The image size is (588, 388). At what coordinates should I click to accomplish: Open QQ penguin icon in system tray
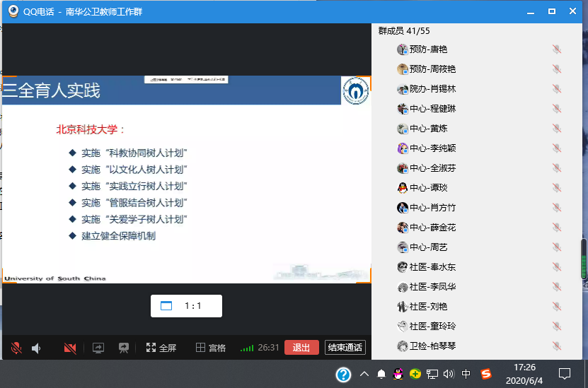[398, 374]
